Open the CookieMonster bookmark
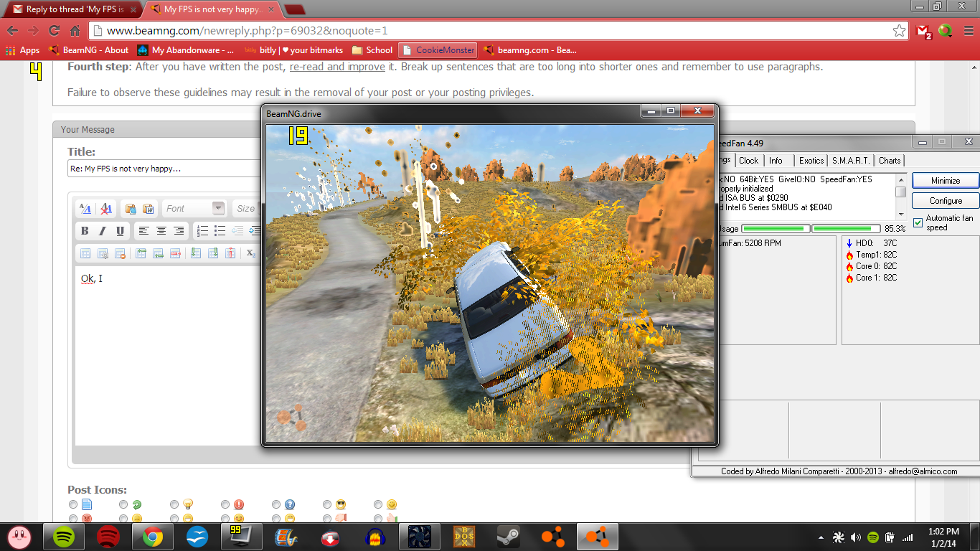 438,50
